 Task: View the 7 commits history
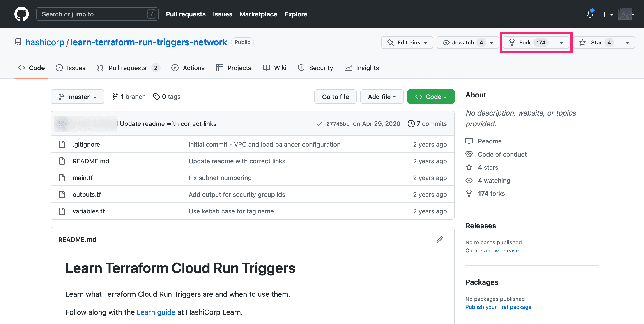[427, 124]
